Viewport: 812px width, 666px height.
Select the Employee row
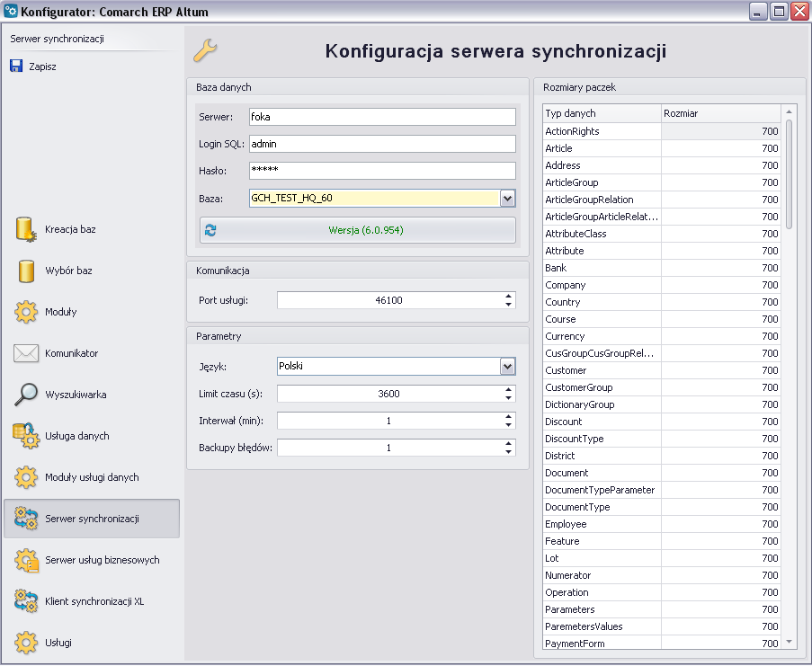tap(661, 524)
